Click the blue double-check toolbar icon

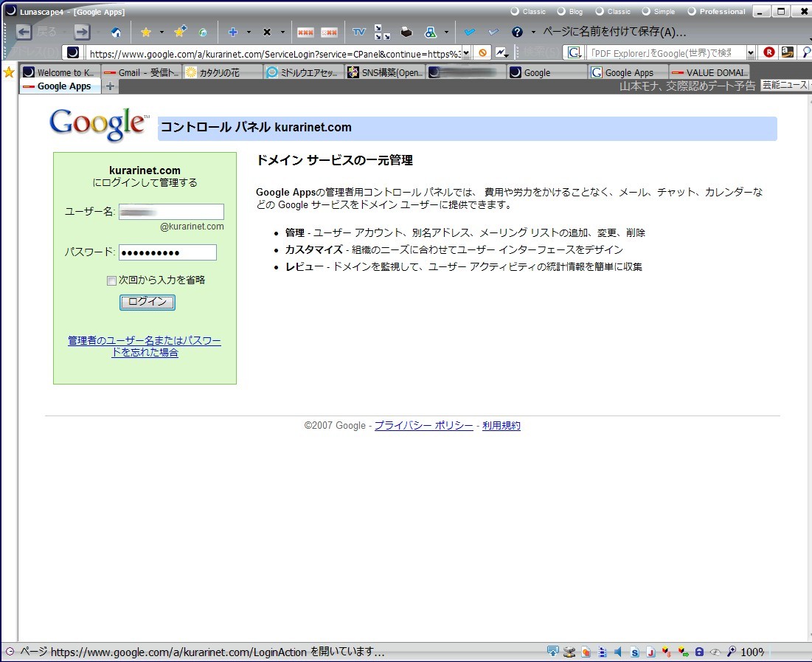pos(470,32)
